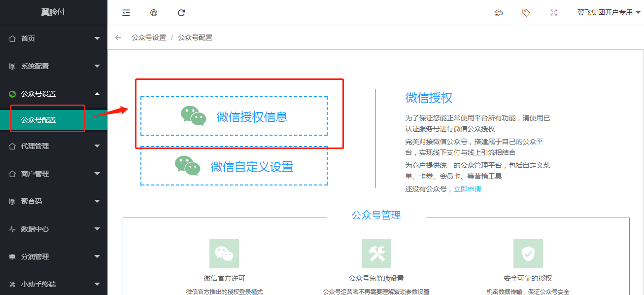Click 公众号配置 in the breadcrumb

click(195, 37)
